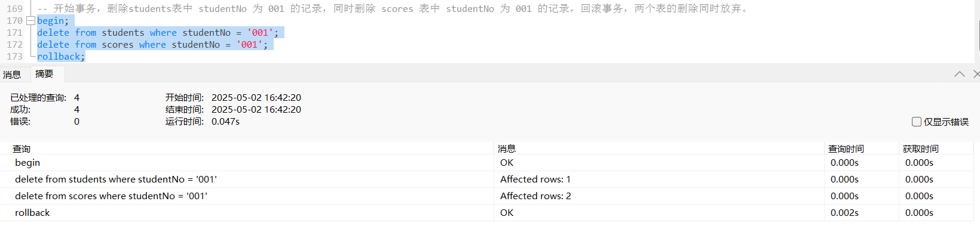Select the 摘要 tab

click(x=44, y=74)
